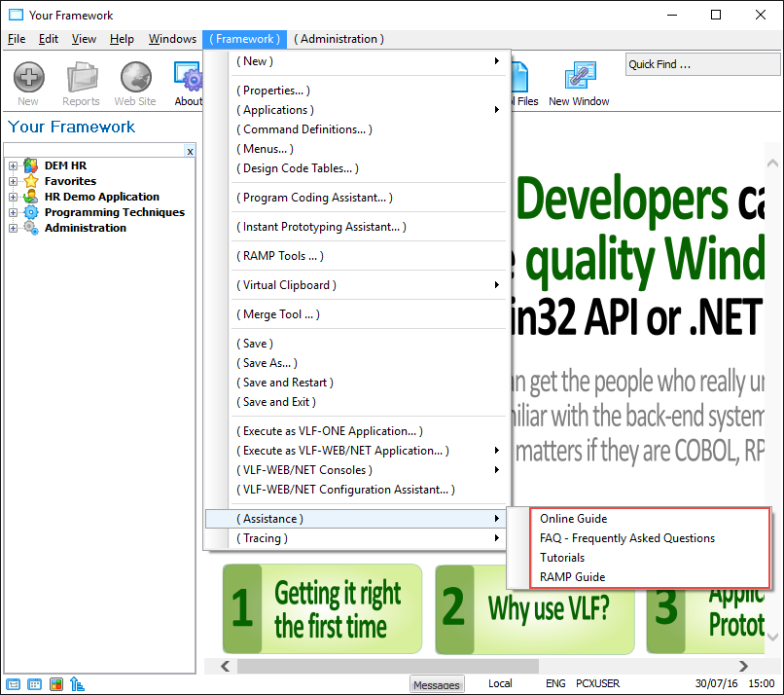The image size is (784, 695).
Task: Open the Windows menu
Action: pos(172,39)
